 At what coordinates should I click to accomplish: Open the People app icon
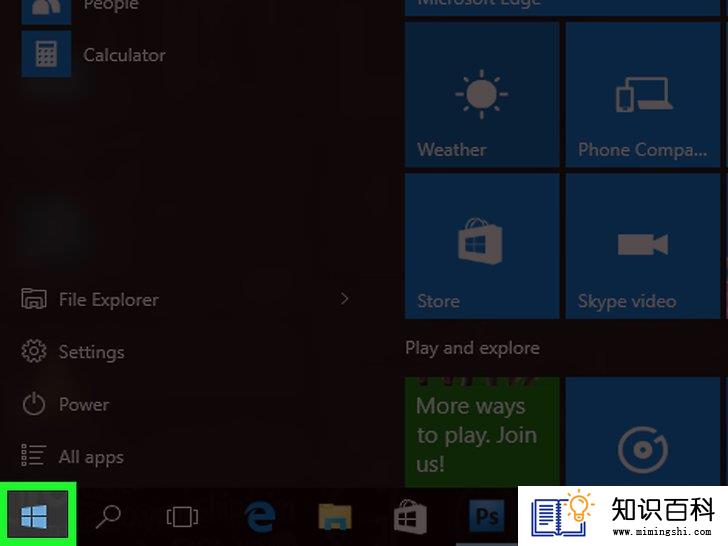46,10
